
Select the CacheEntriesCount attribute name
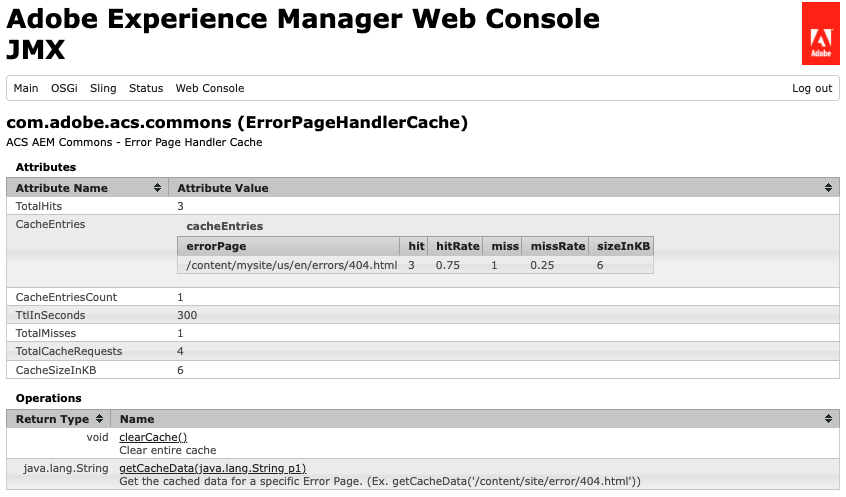66,297
